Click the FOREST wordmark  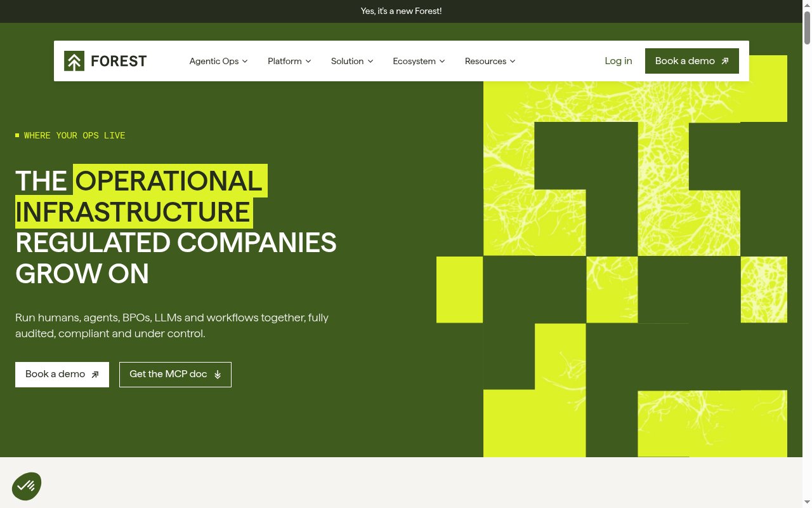pyautogui.click(x=119, y=61)
